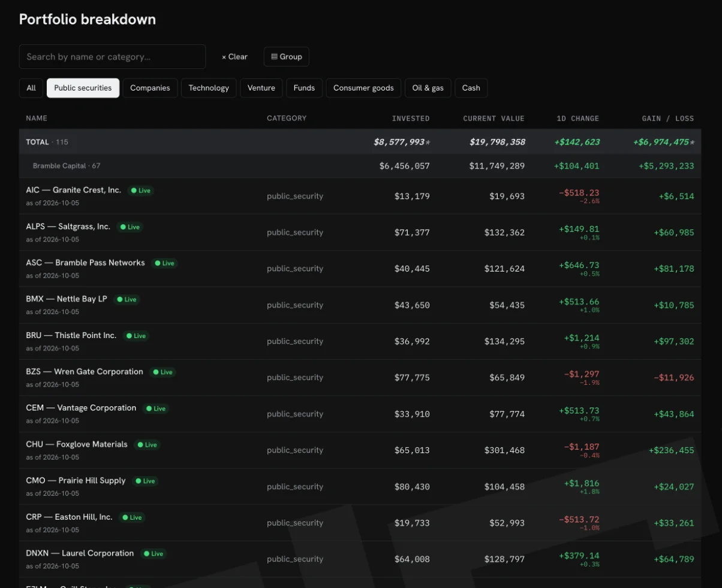Click the Live badge on the BRU row
The height and width of the screenshot is (588, 722).
point(136,336)
